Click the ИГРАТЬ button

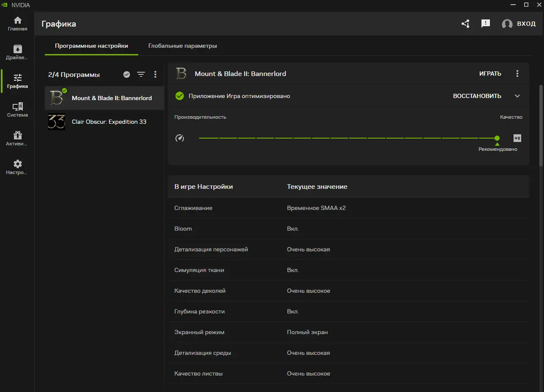(x=490, y=73)
